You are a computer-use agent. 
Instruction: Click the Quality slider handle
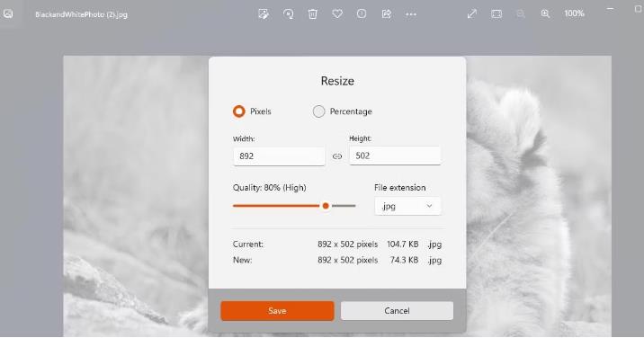(326, 206)
